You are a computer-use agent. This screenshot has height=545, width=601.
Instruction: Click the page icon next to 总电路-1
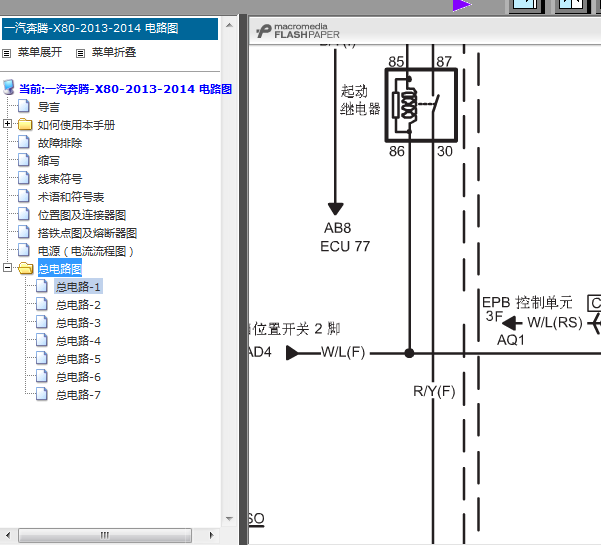tap(42, 286)
